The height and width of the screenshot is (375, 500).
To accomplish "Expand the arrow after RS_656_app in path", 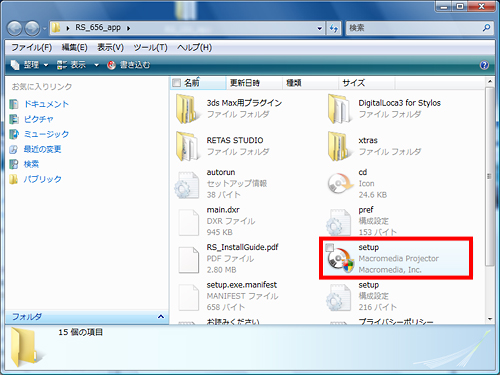I will click(128, 28).
